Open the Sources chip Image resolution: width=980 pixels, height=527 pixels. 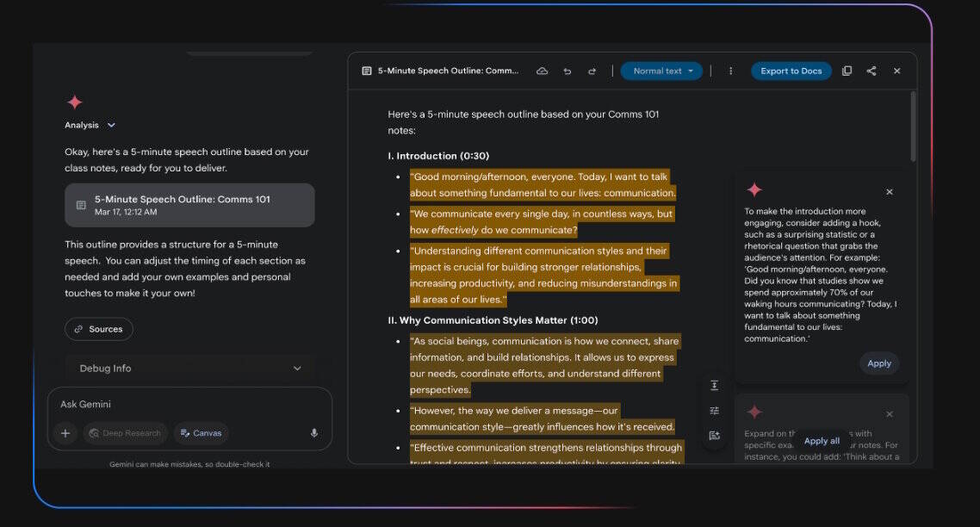(99, 329)
